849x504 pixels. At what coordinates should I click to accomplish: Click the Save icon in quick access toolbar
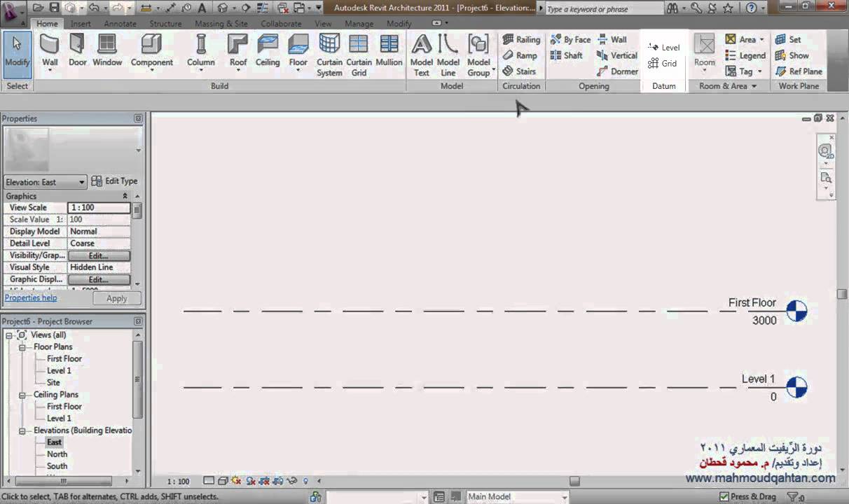[x=54, y=8]
